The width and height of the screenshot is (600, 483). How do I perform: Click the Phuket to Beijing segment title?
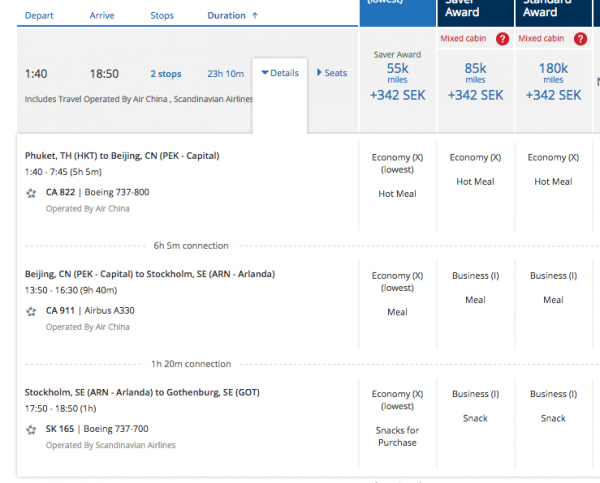(x=122, y=155)
